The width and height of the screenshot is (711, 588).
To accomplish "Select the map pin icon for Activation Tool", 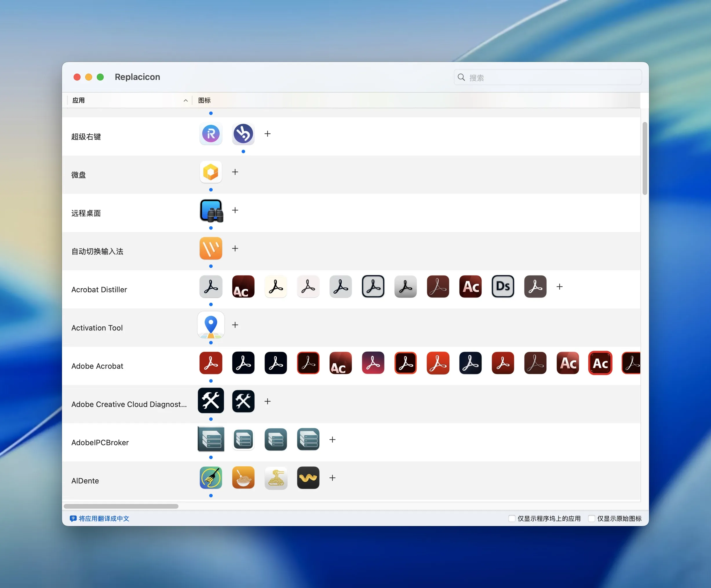I will point(211,325).
